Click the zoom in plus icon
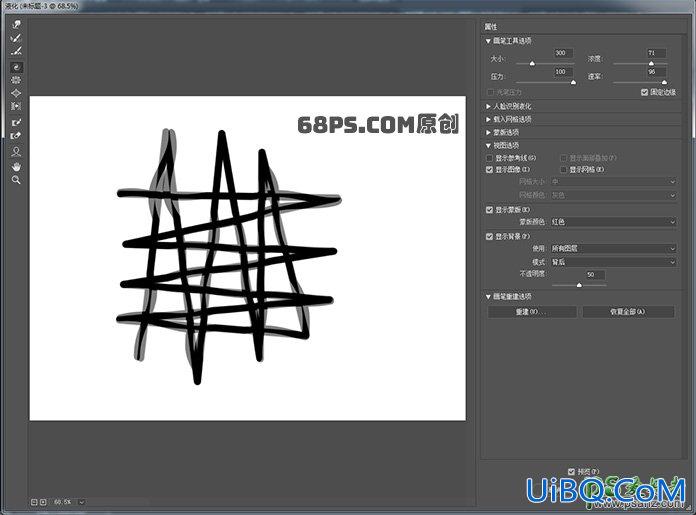The image size is (696, 515). pos(43,502)
